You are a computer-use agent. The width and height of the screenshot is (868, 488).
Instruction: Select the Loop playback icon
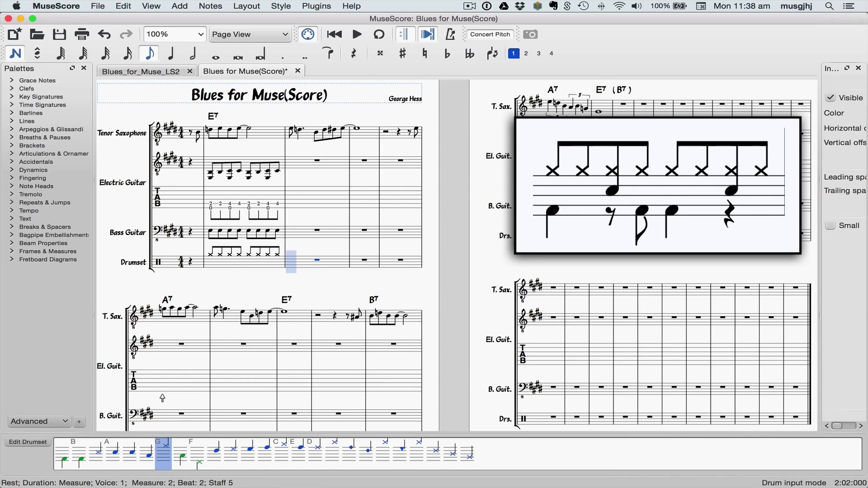tap(380, 34)
